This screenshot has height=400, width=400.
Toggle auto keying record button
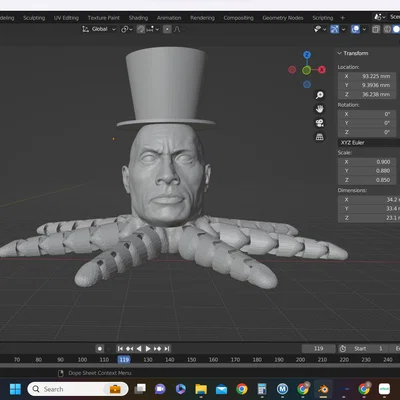click(99, 349)
